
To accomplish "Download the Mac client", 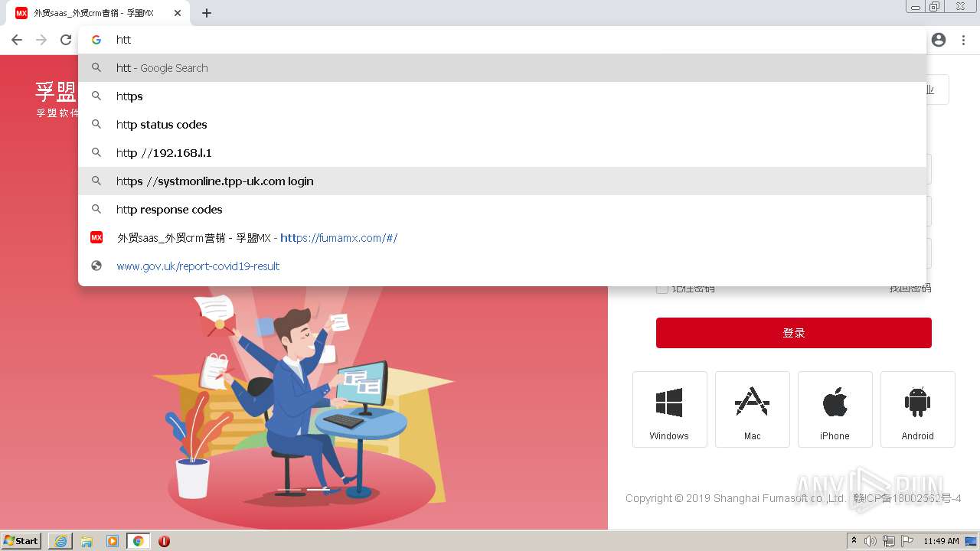I will click(x=753, y=409).
